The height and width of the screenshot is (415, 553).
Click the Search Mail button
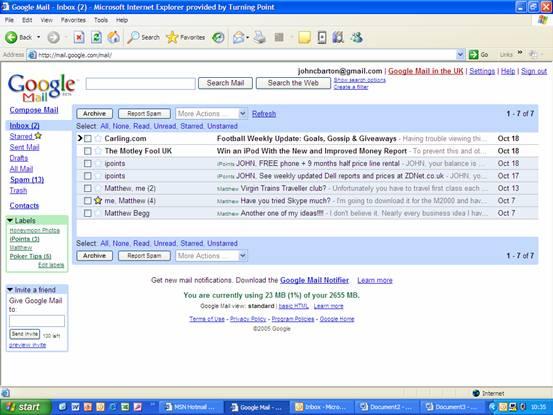pyautogui.click(x=225, y=83)
